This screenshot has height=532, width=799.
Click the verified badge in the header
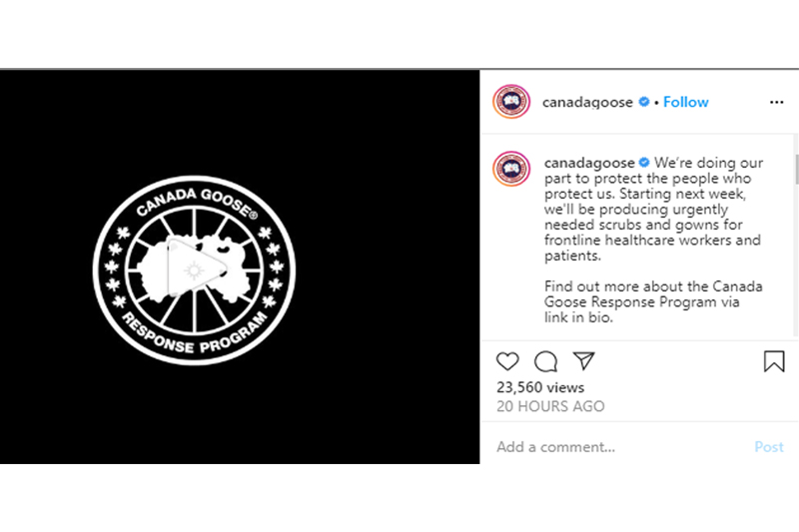[644, 102]
